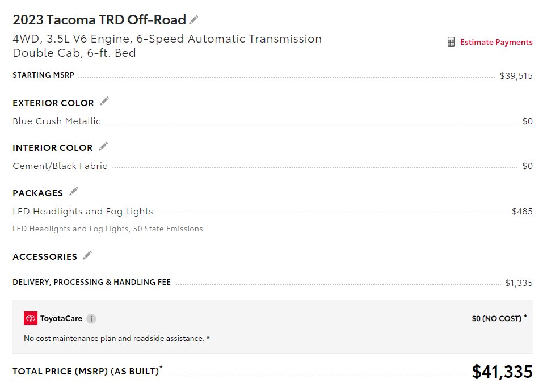
Task: Click the $1,335 delivery fee amount
Action: (x=519, y=283)
